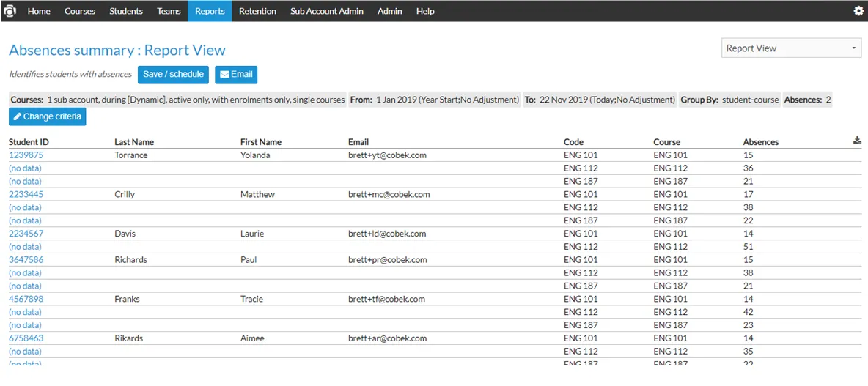The width and height of the screenshot is (868, 386).
Task: Click absences value 23 in ENG 187 row
Action: click(748, 326)
